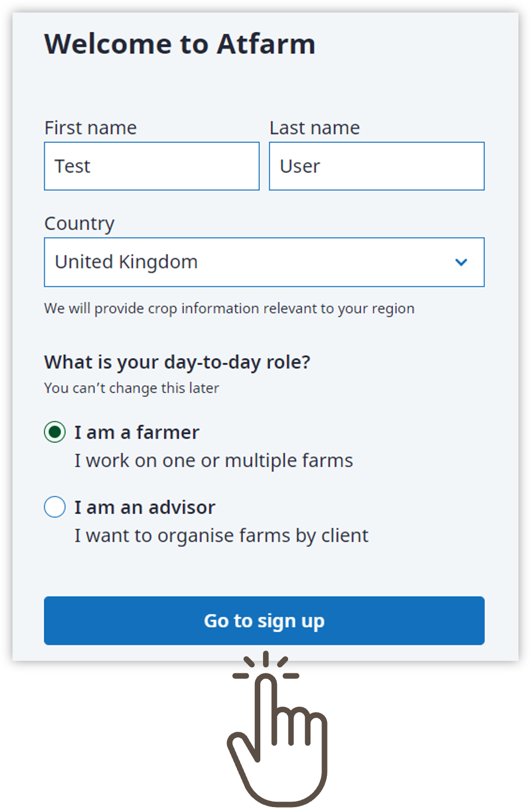Click the 'What is your day-to-day role?' heading
The width and height of the screenshot is (531, 812).
[x=177, y=362]
